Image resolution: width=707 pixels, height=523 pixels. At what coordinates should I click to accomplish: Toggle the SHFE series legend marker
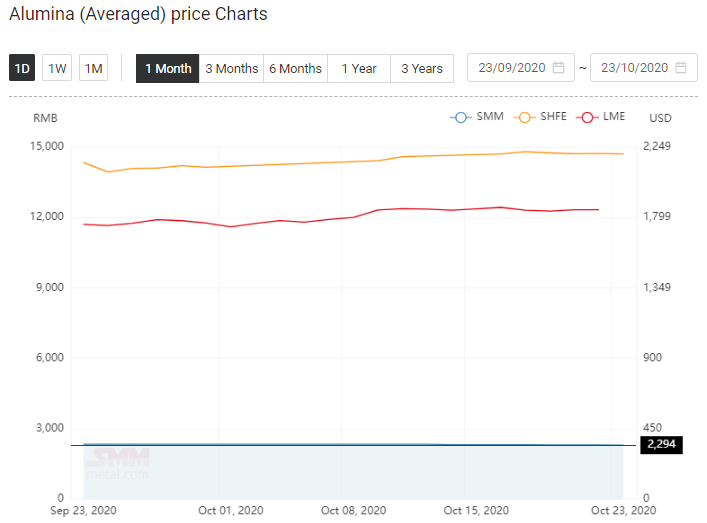(524, 117)
